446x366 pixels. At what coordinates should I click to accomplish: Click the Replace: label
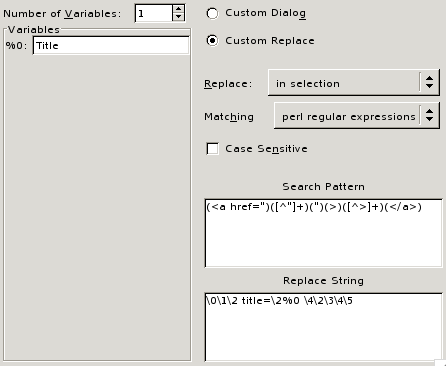228,84
